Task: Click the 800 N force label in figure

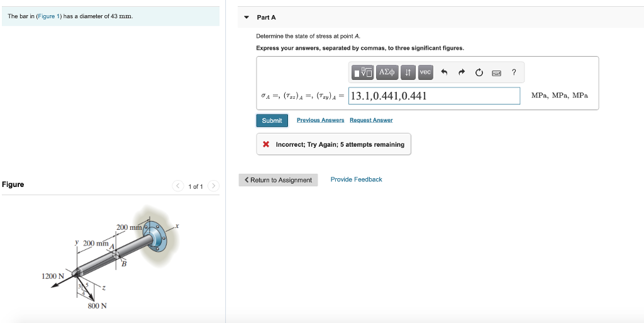Action: click(x=97, y=306)
